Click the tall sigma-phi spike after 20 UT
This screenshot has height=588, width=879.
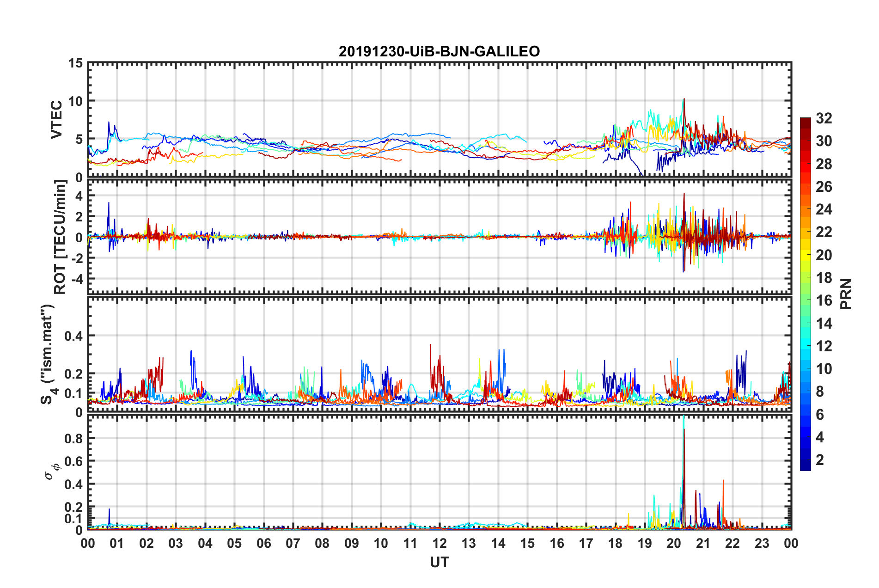tap(684, 472)
